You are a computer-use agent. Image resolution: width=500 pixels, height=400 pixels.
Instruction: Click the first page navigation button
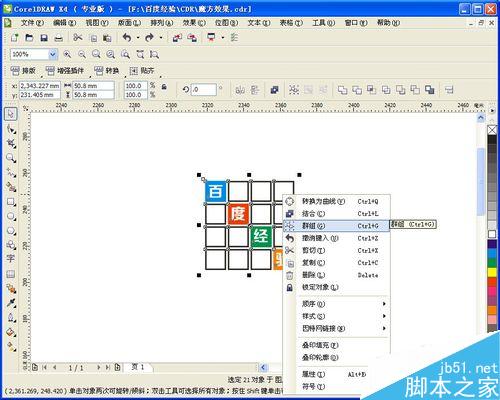(x=44, y=367)
